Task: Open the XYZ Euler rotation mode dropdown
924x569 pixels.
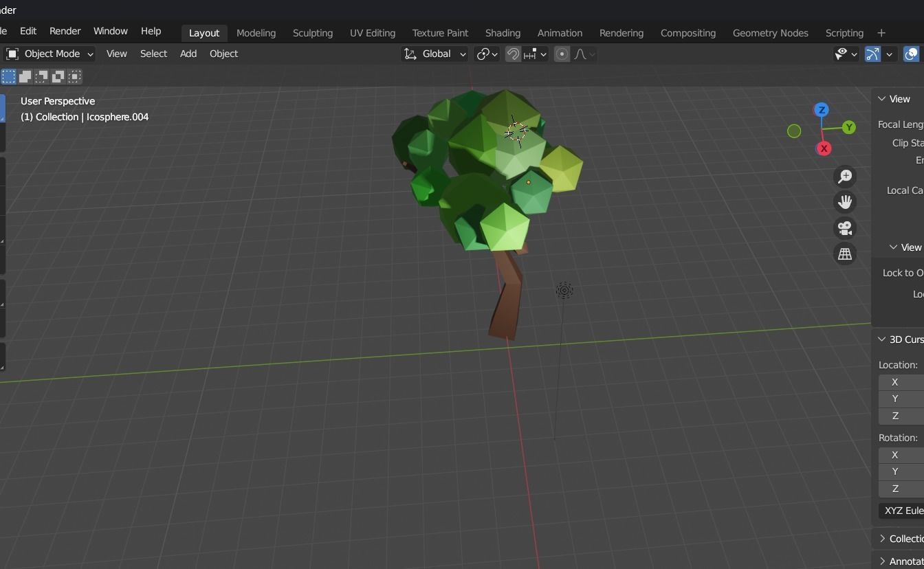Action: pyautogui.click(x=901, y=511)
